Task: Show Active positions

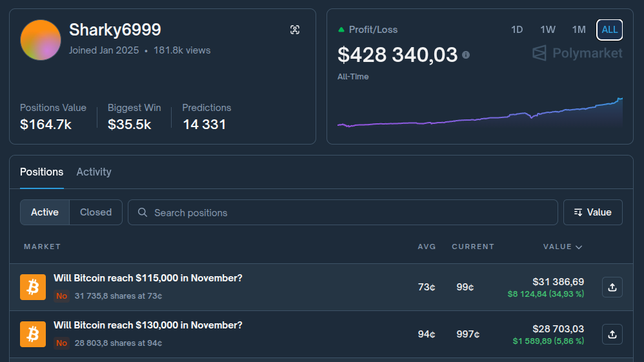Action: [45, 212]
